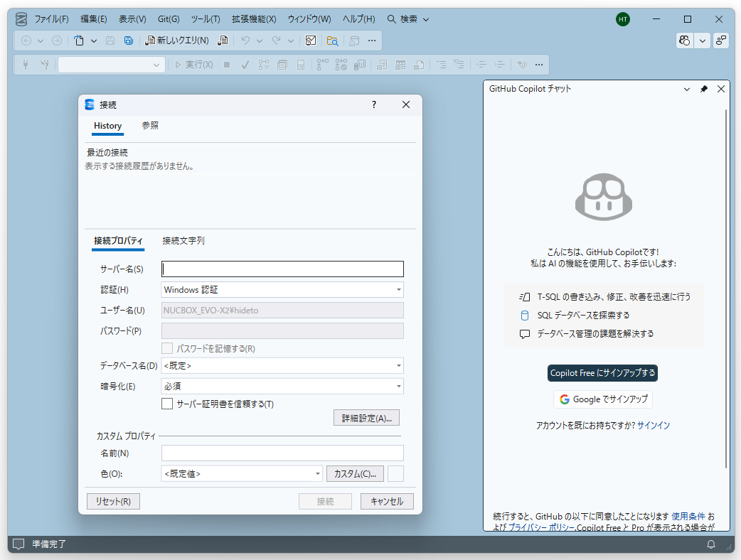Click the notification bell in the status bar
The image size is (741, 560).
(x=711, y=544)
